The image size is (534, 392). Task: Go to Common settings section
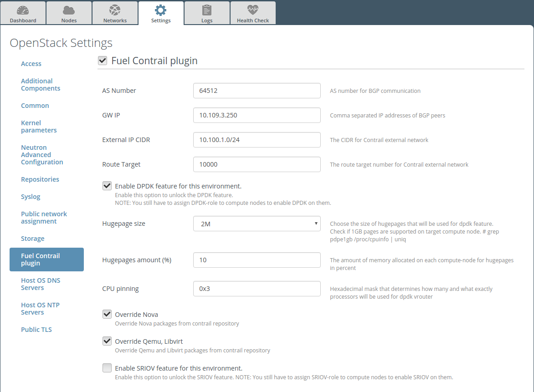click(x=35, y=106)
